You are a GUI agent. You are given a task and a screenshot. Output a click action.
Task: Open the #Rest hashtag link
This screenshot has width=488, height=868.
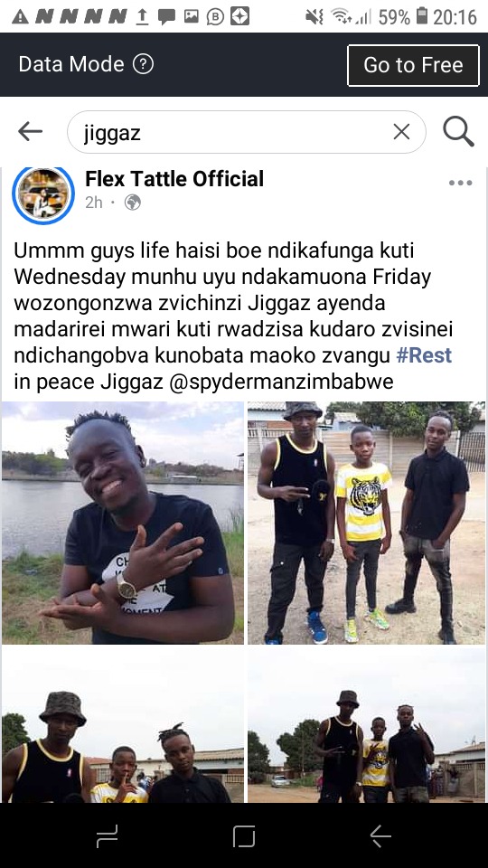click(x=424, y=355)
